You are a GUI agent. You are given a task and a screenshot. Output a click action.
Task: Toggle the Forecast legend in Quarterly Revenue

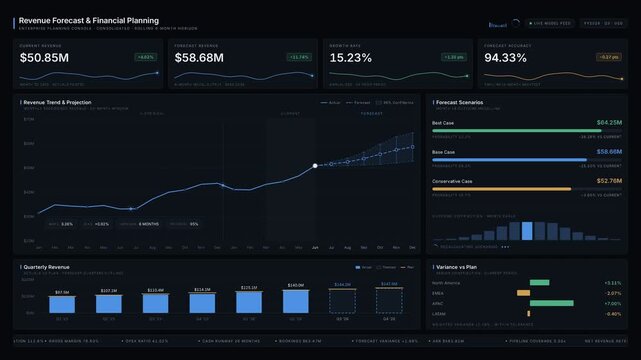pos(386,267)
